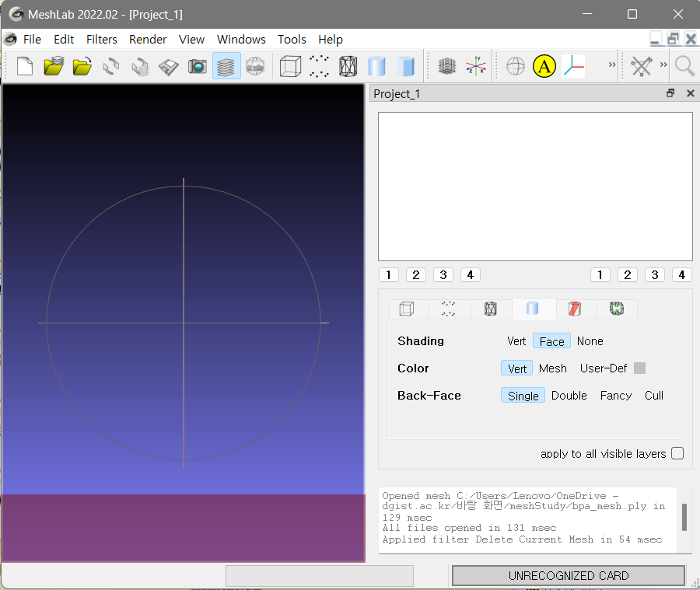Expand hidden toolbar items after axis icon

[612, 65]
